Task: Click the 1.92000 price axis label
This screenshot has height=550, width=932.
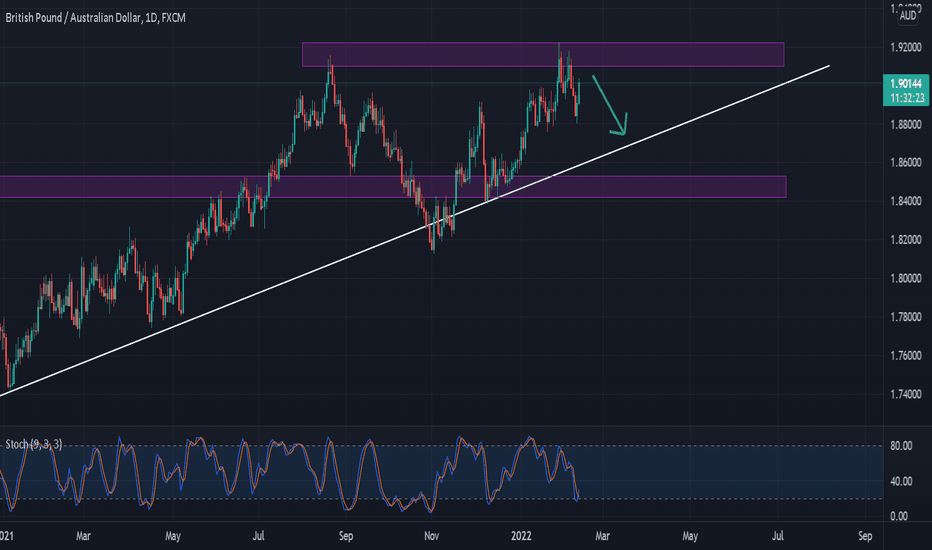Action: [906, 48]
